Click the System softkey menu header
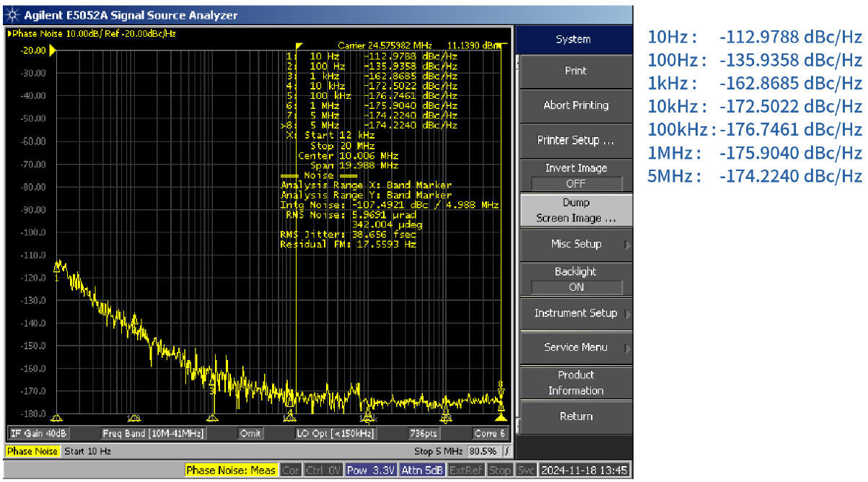 (x=575, y=40)
